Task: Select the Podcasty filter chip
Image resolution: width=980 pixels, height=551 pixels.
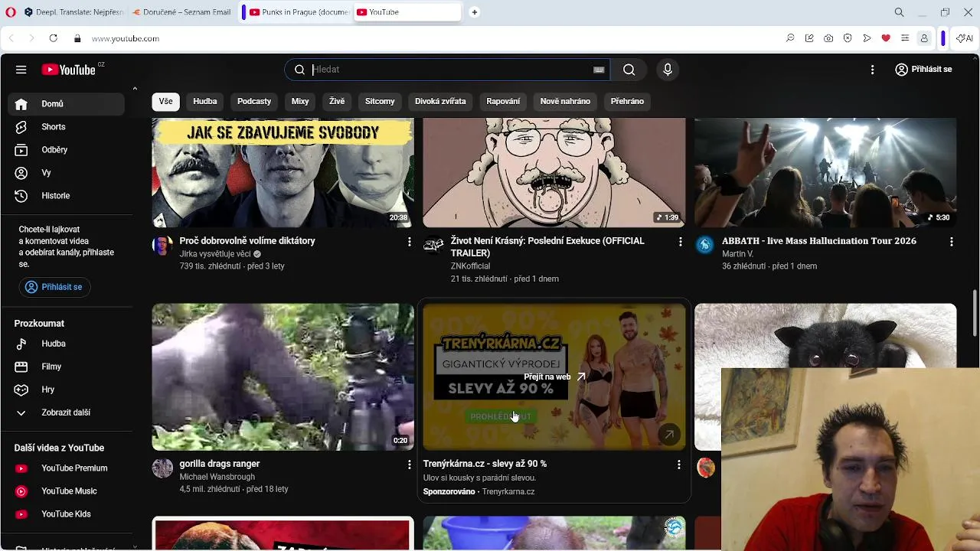Action: click(x=254, y=101)
